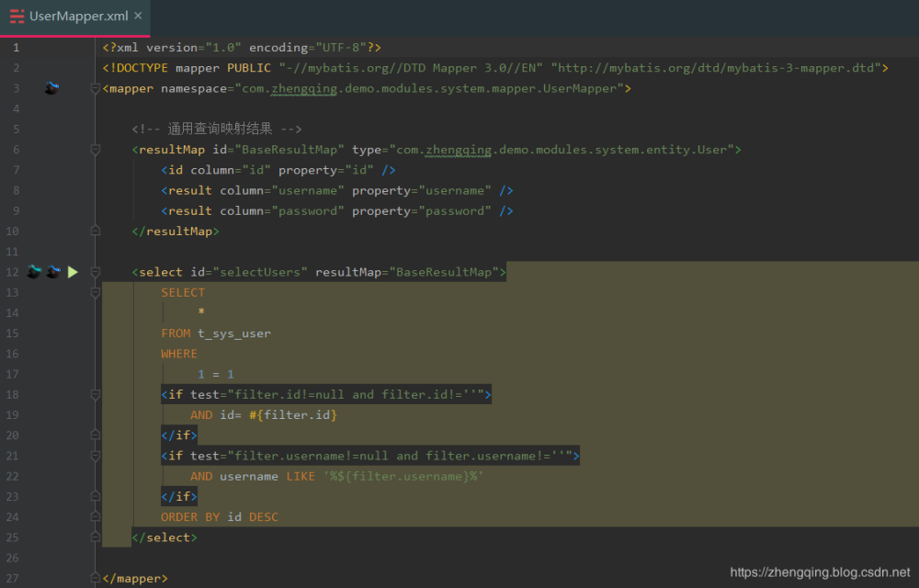Collapse the SQL body fold under SELECT
Image resolution: width=919 pixels, height=588 pixels.
click(x=95, y=291)
